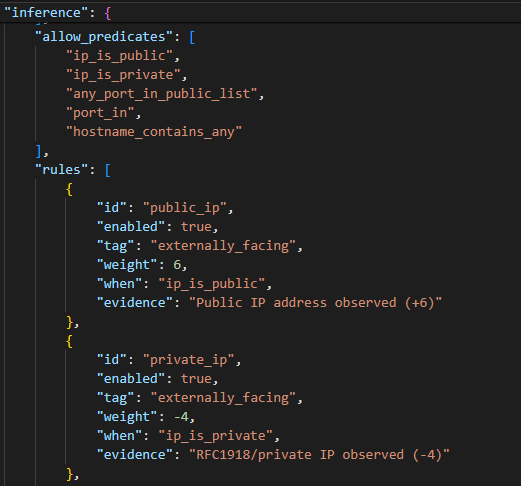
Task: Click the "externally_facing" tag of the public_ip rule
Action: [223, 246]
